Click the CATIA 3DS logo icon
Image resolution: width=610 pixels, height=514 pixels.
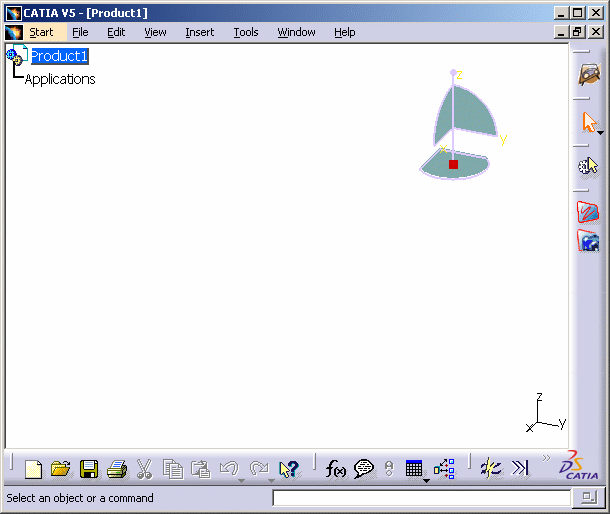tap(579, 466)
